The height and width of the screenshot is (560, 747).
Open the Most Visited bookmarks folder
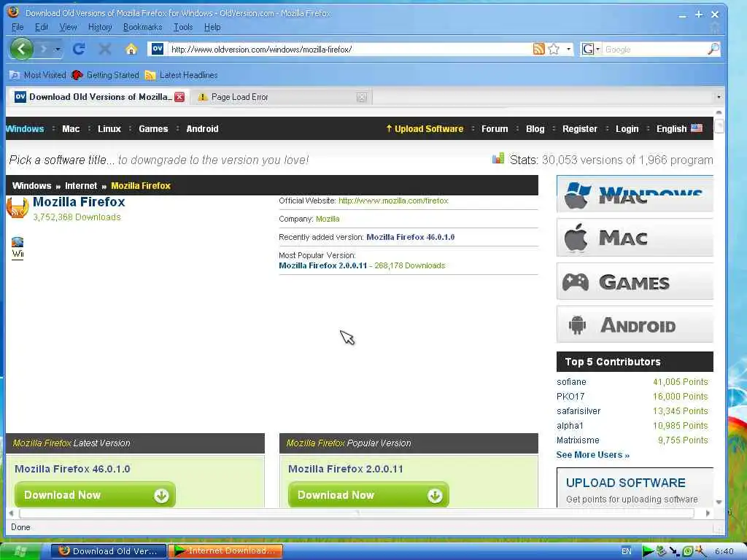(38, 75)
